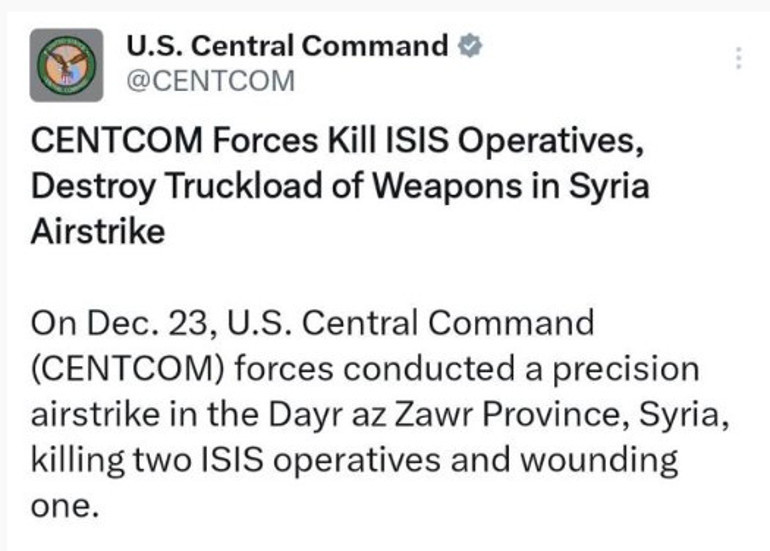Click the bold word "Airstrike" in the headline

pyautogui.click(x=98, y=232)
